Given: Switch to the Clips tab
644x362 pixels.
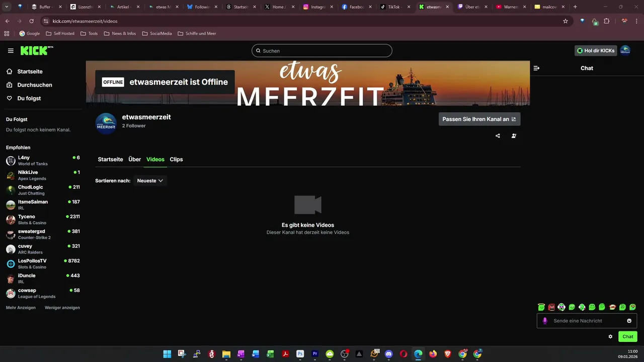Looking at the screenshot, I should (176, 159).
